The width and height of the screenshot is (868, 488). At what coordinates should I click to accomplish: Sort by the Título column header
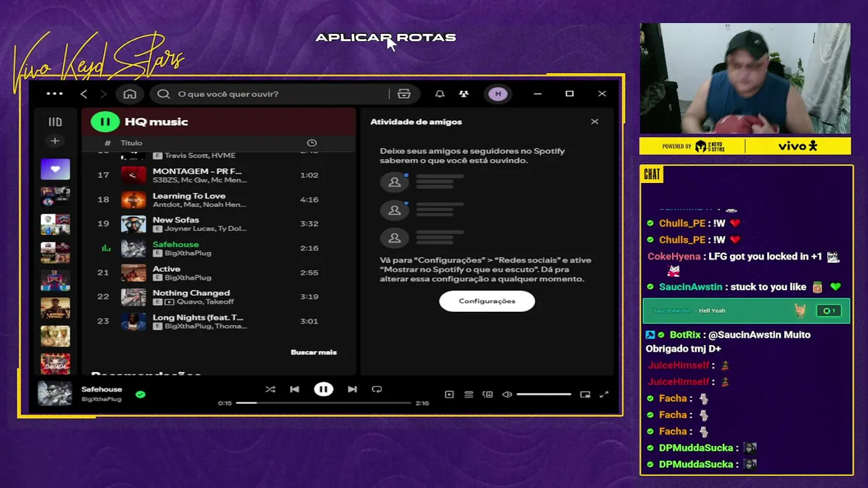click(132, 143)
